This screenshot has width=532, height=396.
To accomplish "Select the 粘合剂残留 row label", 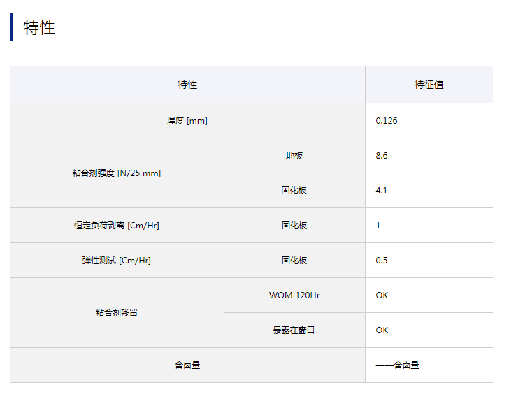I will click(x=117, y=313).
